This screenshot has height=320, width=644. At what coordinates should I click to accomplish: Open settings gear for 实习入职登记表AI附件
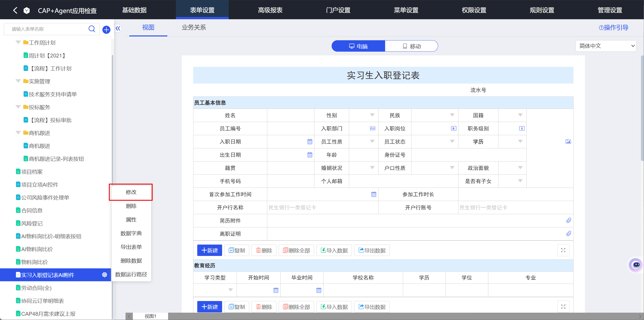(x=104, y=275)
